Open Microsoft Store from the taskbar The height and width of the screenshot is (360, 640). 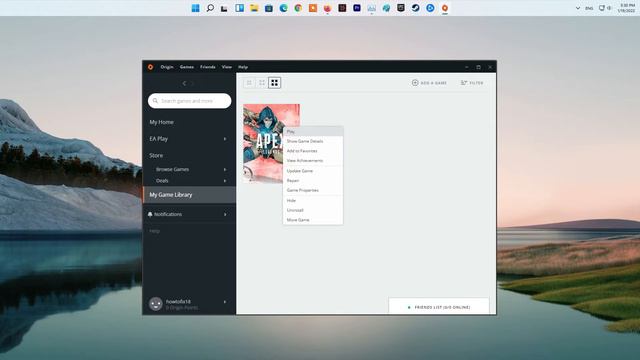pyautogui.click(x=269, y=8)
